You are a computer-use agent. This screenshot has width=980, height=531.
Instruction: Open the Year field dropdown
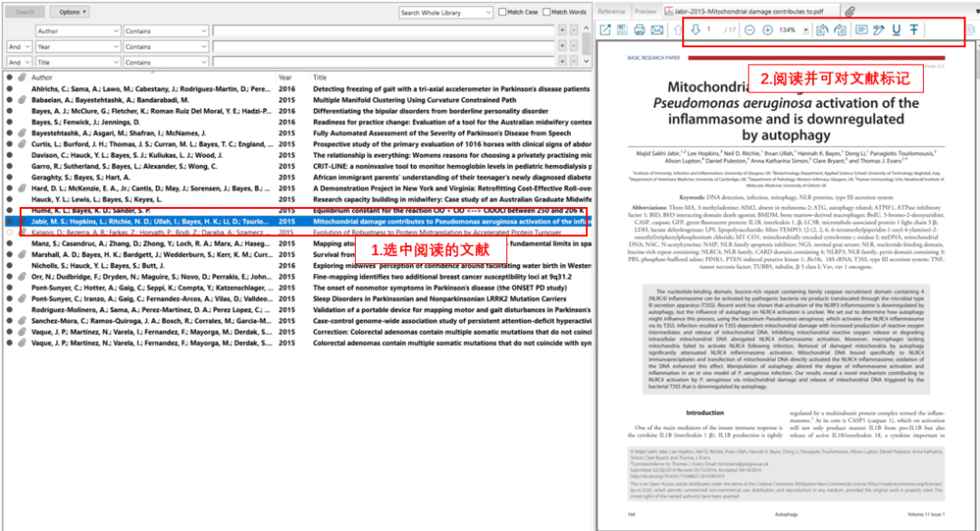(77, 46)
